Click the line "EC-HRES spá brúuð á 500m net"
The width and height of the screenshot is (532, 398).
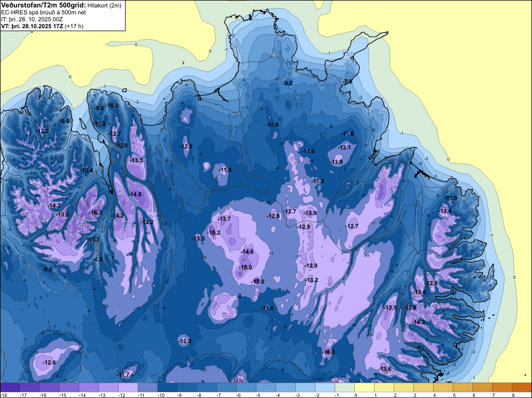click(x=44, y=12)
